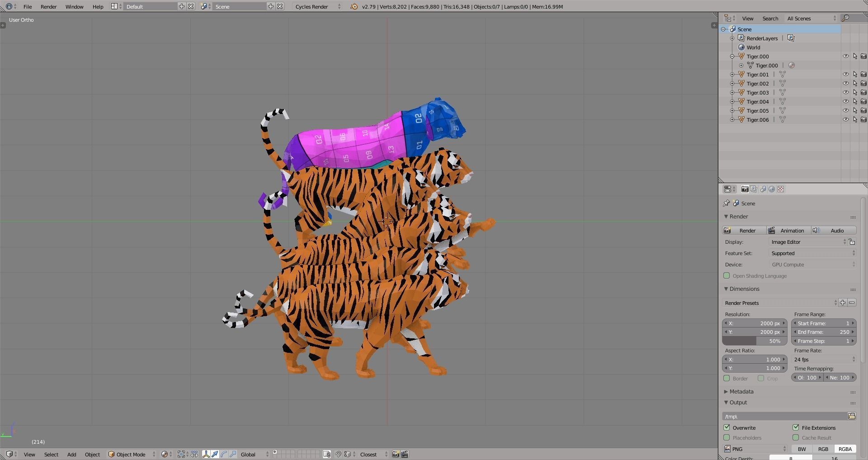Disable rendering of Tiger.006
The height and width of the screenshot is (460, 868).
(863, 119)
